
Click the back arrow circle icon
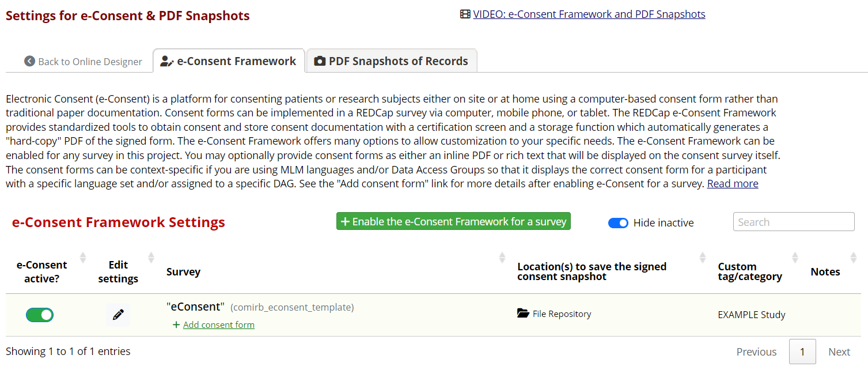[29, 61]
